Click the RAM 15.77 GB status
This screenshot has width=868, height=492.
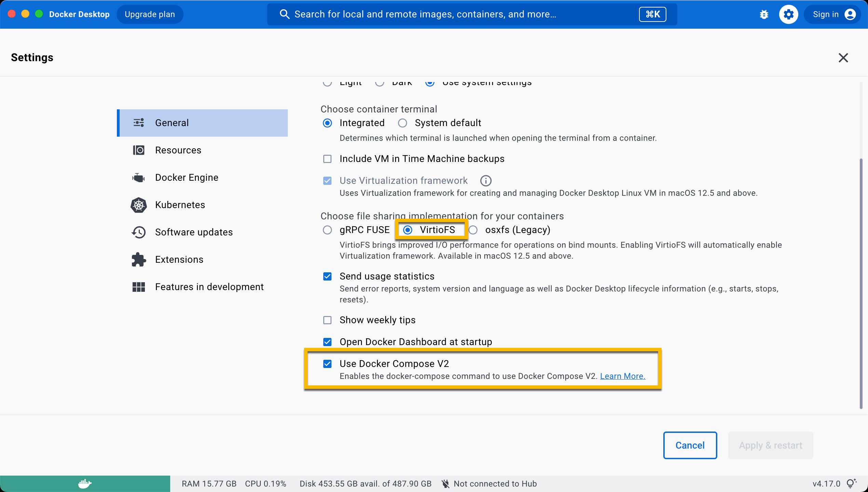coord(209,484)
